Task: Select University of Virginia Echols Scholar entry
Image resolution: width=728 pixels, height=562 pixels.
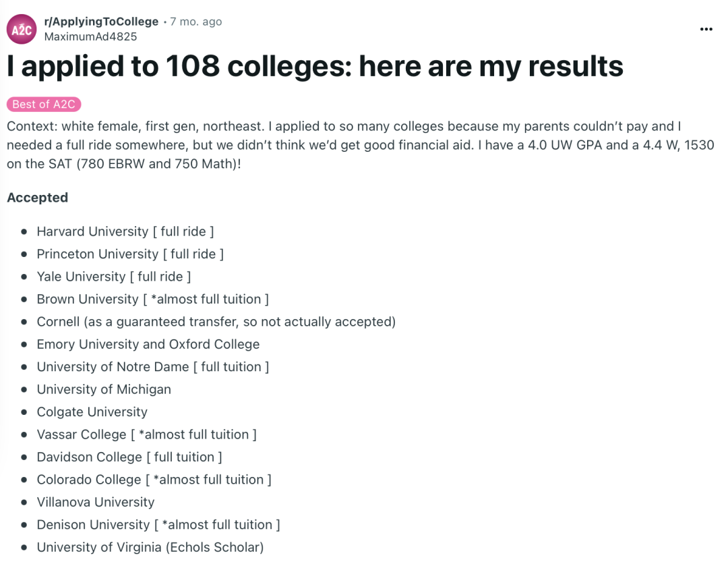Action: pos(150,547)
